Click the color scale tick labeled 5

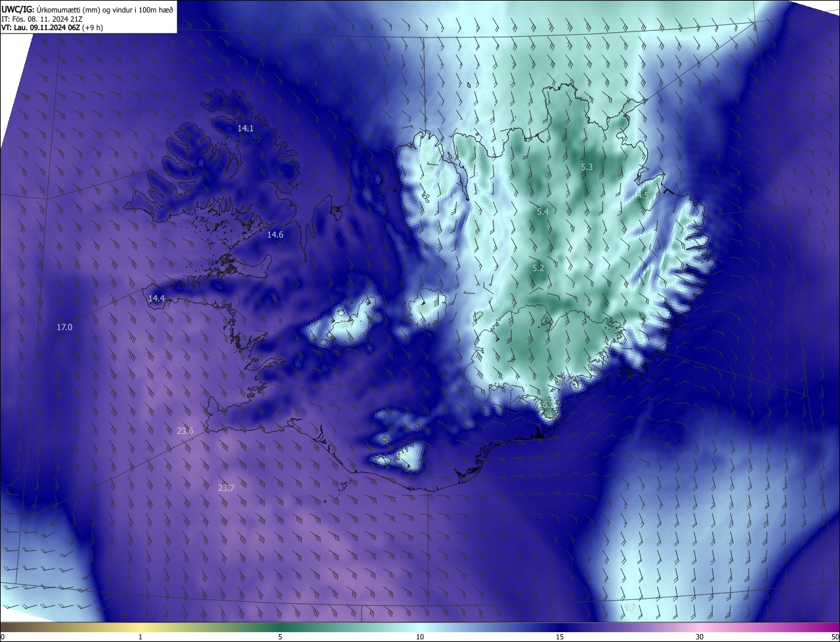(280, 637)
